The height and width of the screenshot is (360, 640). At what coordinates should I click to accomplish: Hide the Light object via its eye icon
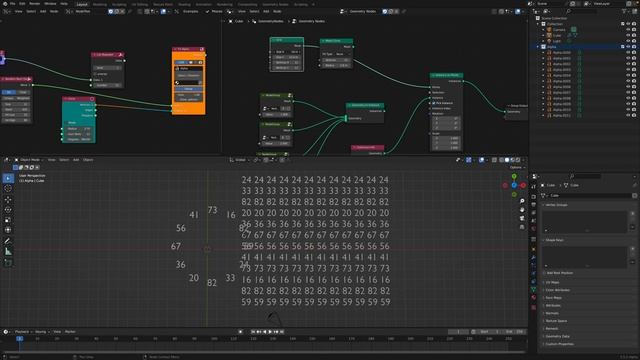(x=628, y=41)
